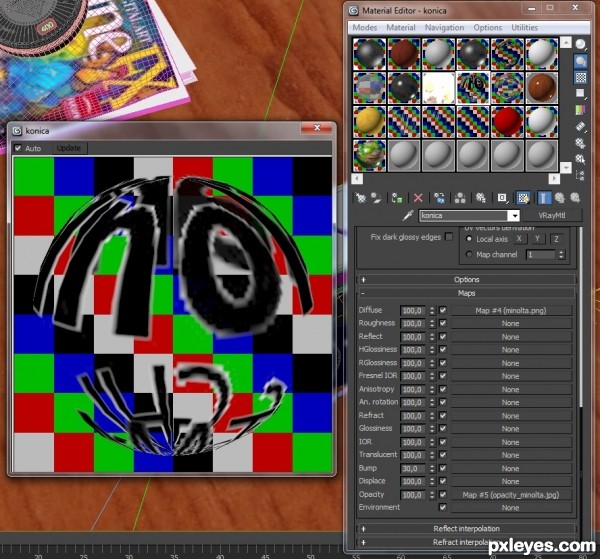Open the Navigation menu
The image size is (600, 559).
click(444, 28)
